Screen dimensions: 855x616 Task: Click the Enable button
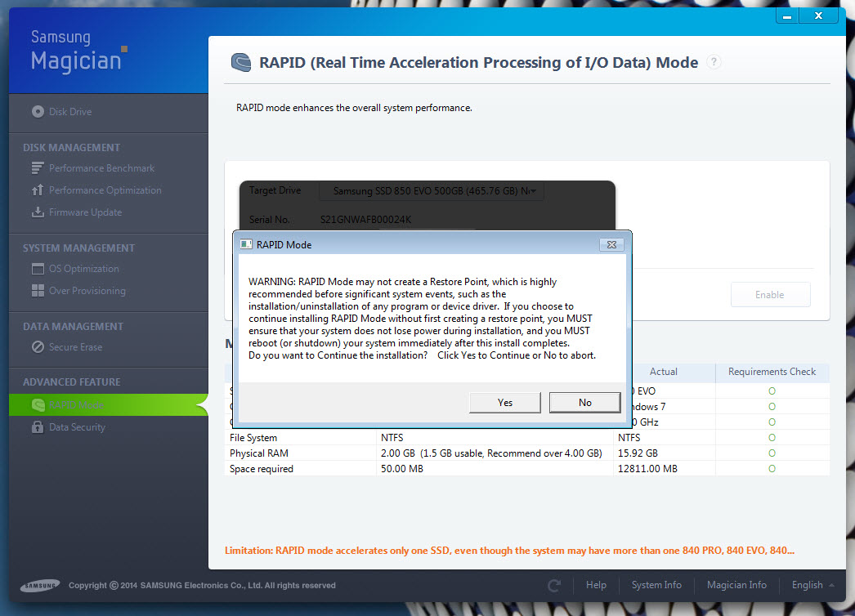(x=770, y=295)
